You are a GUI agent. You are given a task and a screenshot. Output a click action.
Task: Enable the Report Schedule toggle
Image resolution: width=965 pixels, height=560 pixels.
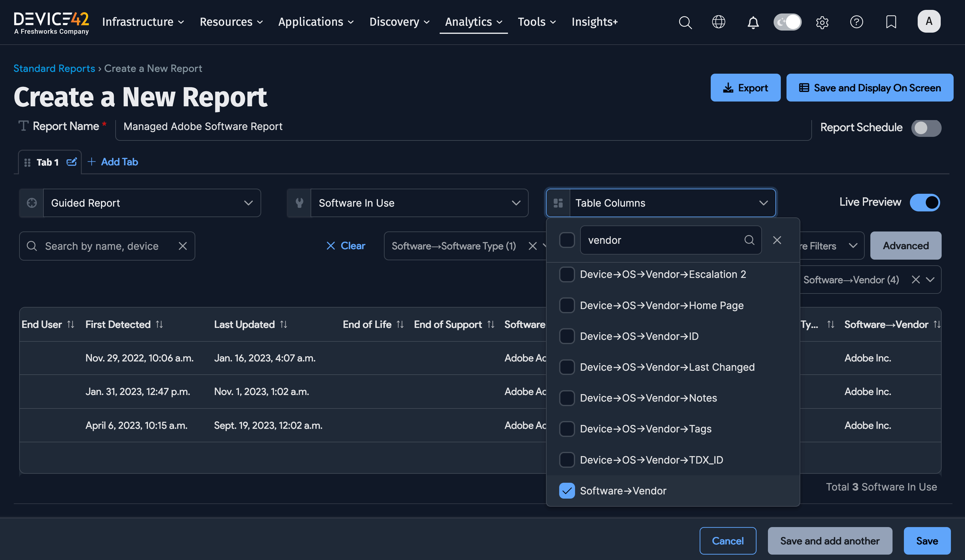[926, 128]
